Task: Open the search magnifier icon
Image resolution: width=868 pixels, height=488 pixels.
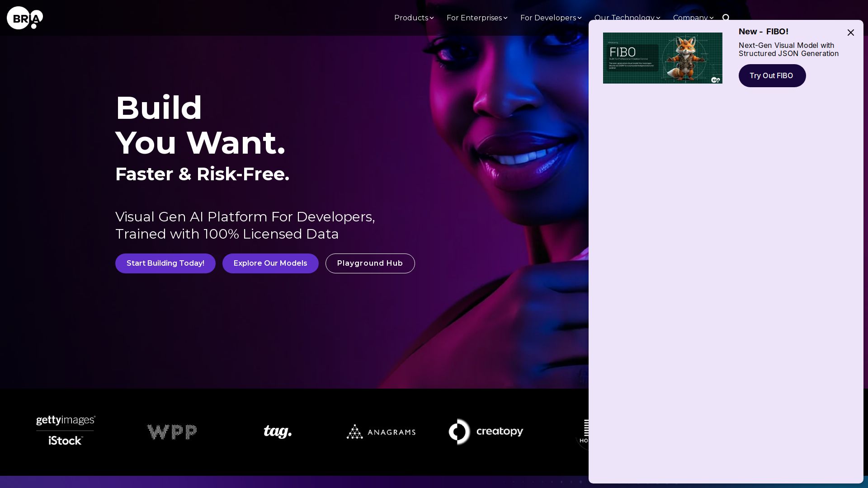Action: [x=726, y=18]
